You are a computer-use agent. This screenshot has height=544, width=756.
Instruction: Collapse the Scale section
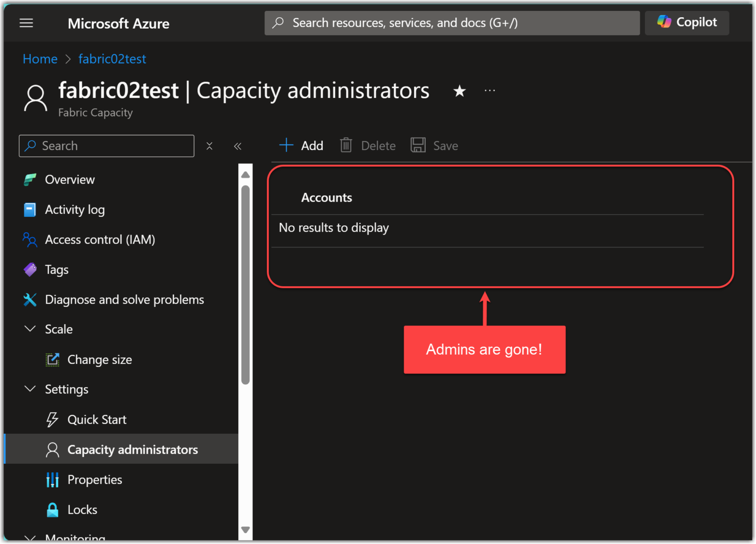point(30,329)
